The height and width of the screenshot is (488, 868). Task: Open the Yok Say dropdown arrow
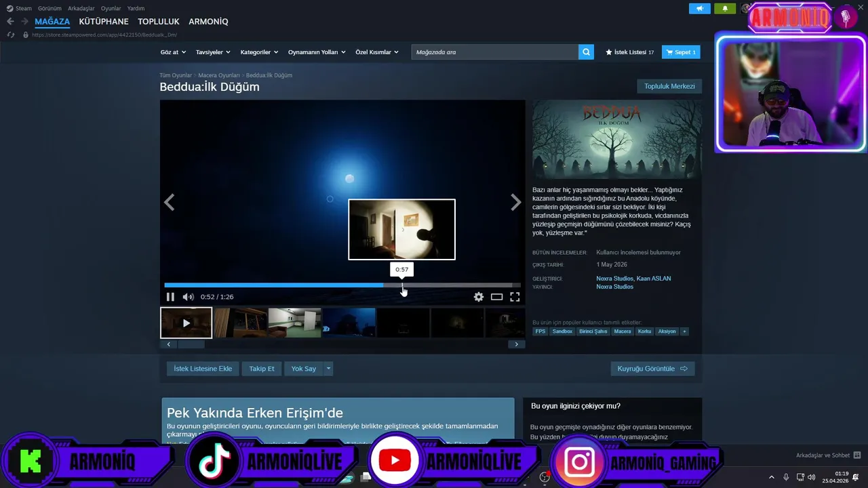click(328, 369)
